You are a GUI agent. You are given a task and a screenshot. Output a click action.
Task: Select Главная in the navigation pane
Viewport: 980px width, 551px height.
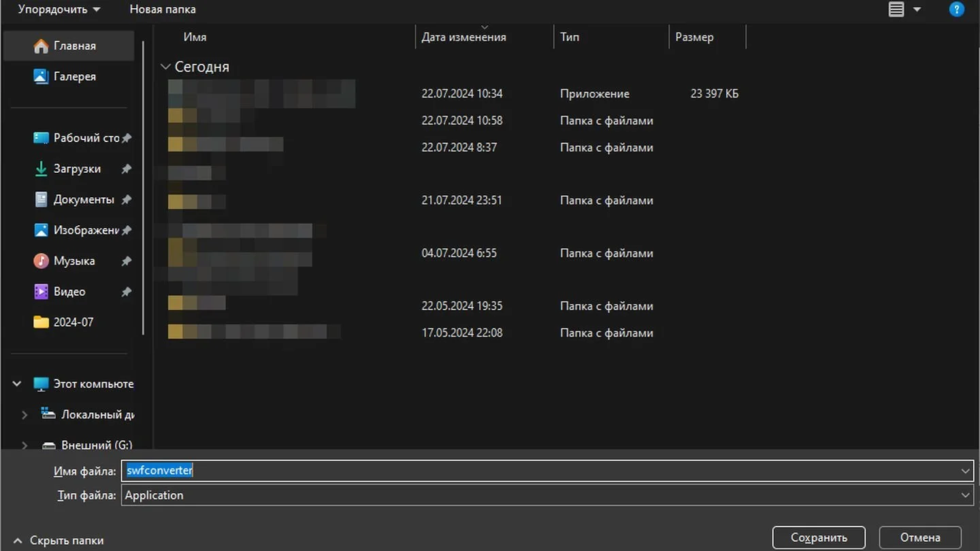[x=69, y=46]
